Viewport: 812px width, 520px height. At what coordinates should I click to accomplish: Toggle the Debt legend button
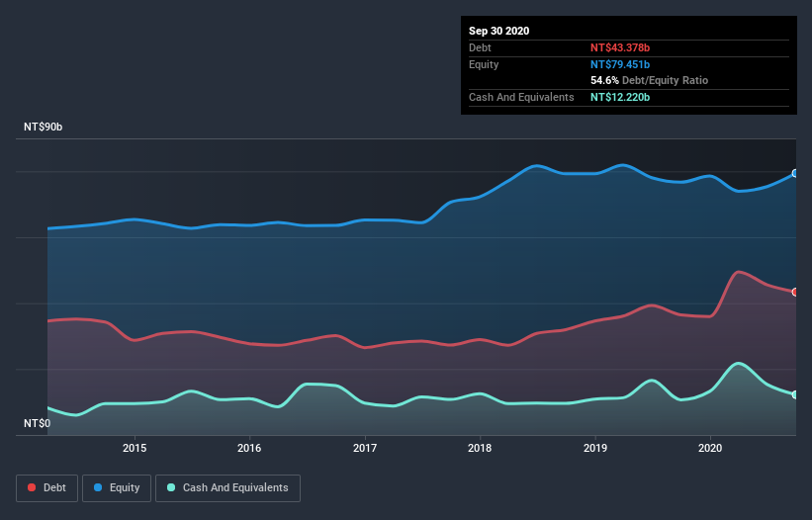pyautogui.click(x=46, y=488)
